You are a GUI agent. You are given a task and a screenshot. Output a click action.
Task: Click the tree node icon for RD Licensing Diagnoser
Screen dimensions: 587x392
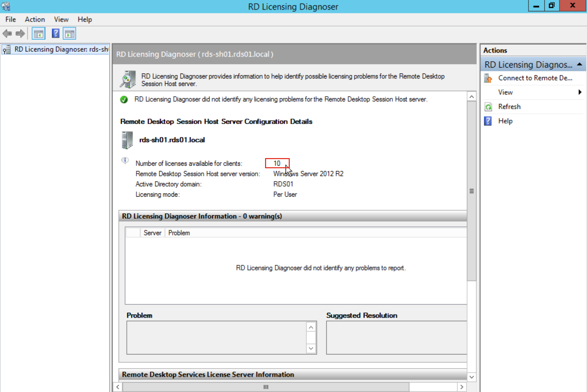pos(7,50)
